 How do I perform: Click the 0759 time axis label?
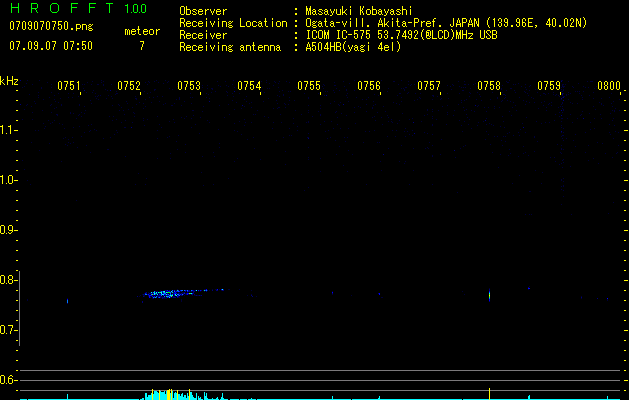(549, 85)
